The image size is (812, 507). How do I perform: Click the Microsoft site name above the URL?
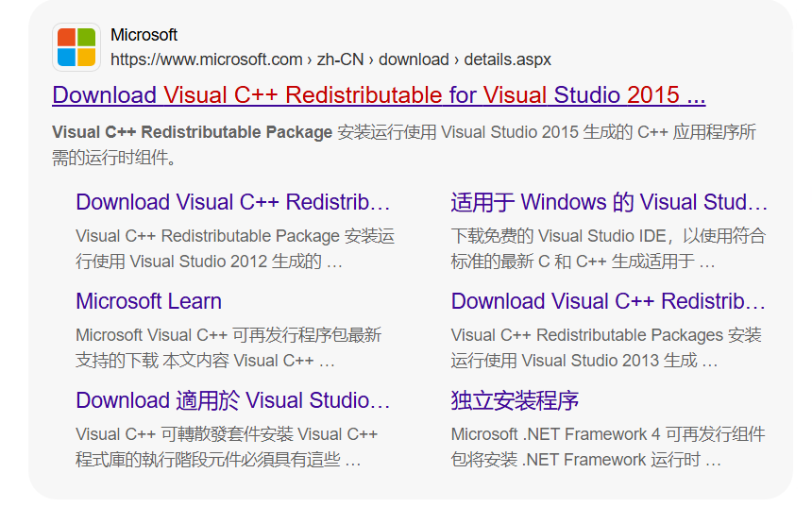(144, 35)
